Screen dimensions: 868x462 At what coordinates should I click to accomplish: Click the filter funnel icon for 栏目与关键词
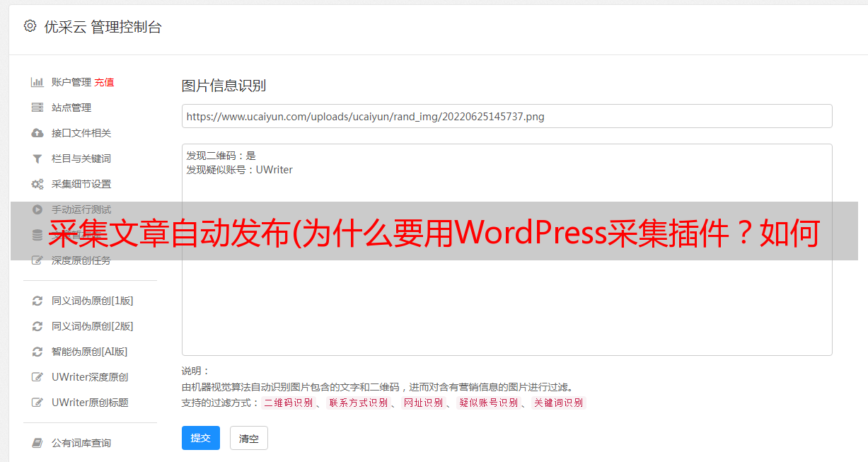pos(37,158)
